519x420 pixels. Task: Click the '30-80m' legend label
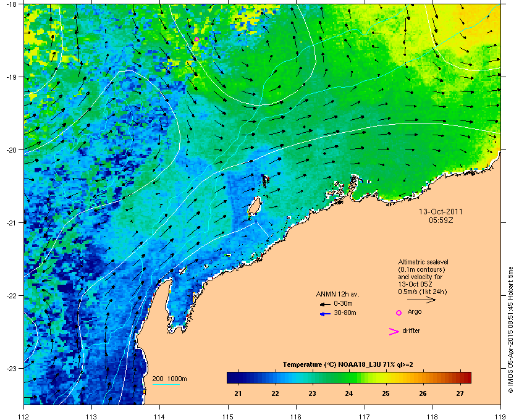point(345,313)
